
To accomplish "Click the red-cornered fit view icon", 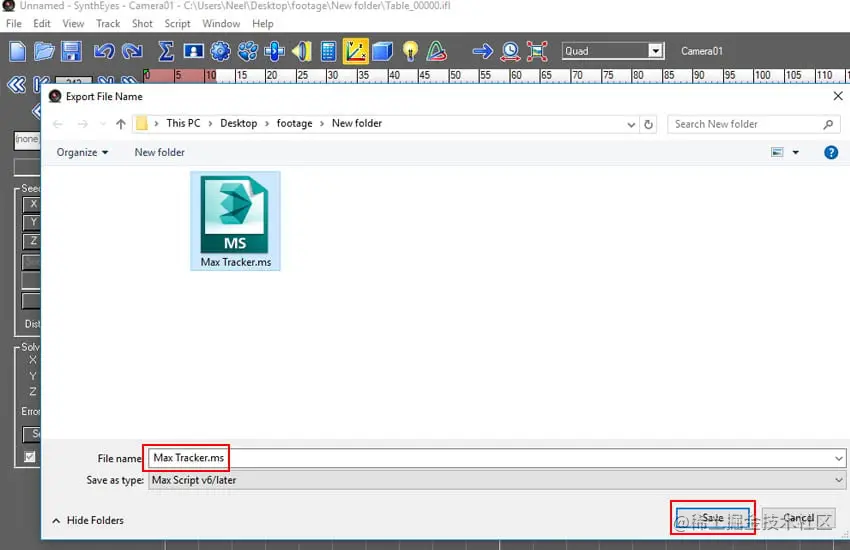I will [537, 51].
